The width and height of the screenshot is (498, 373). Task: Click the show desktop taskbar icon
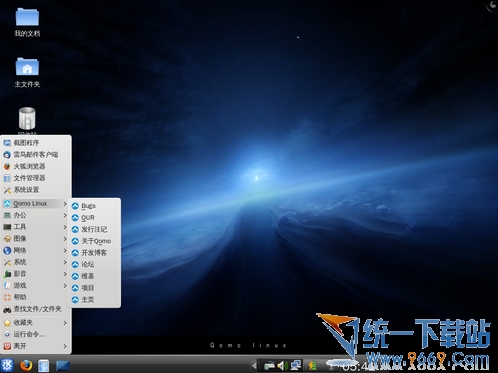point(63,366)
